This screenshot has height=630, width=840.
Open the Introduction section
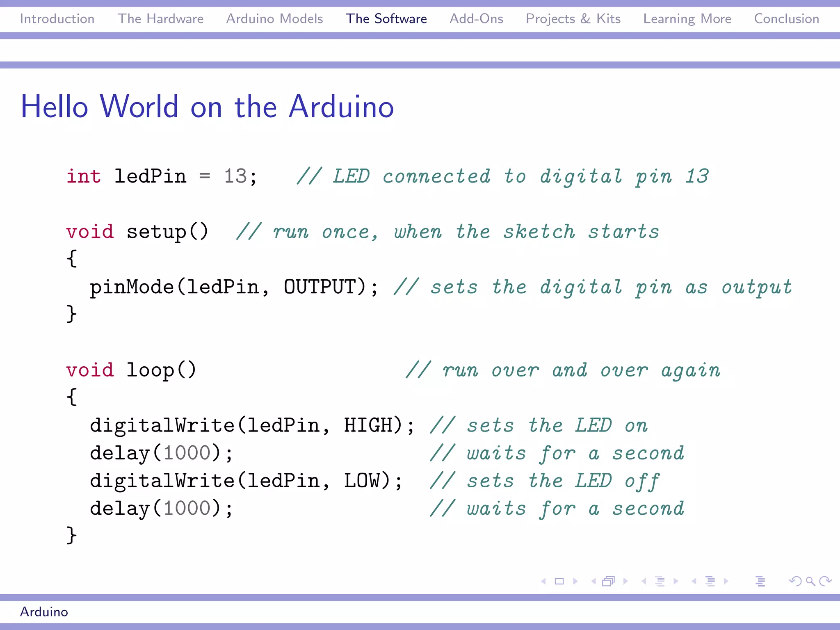(57, 19)
